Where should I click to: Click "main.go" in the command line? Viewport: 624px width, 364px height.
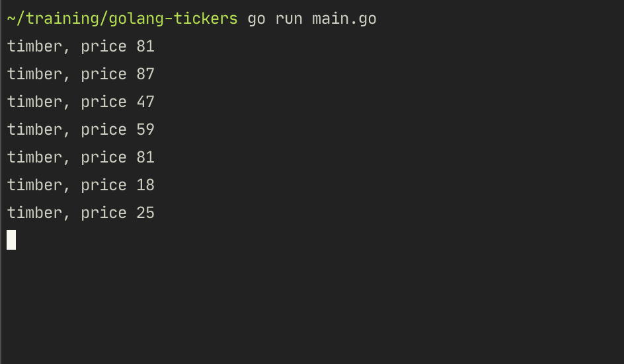point(344,18)
